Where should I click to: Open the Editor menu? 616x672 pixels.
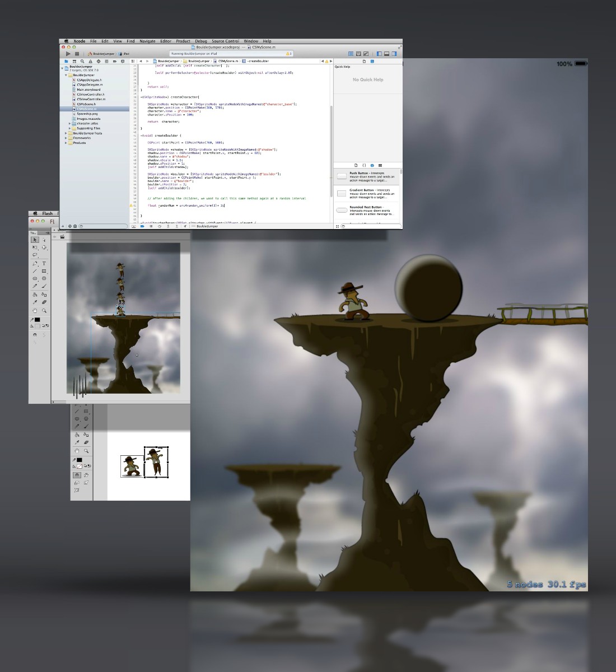[166, 41]
